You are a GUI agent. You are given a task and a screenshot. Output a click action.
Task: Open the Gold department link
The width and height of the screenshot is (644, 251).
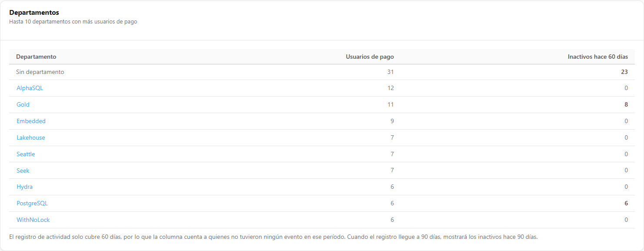click(23, 104)
